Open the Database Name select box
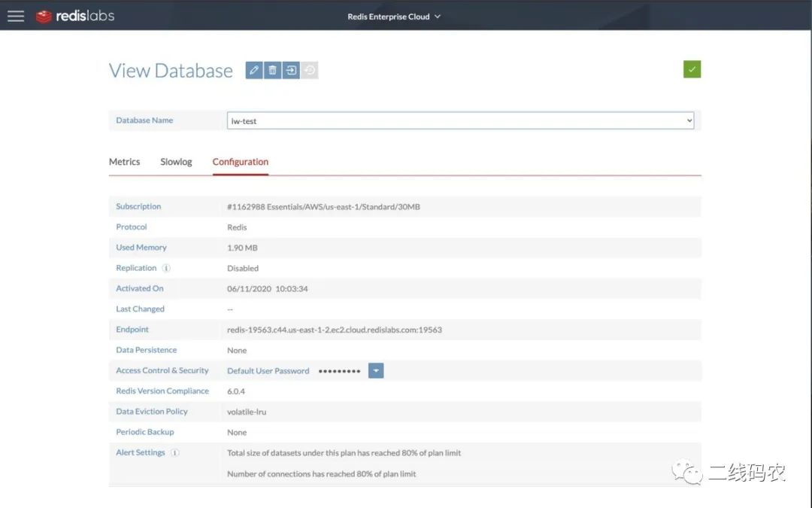 point(460,120)
